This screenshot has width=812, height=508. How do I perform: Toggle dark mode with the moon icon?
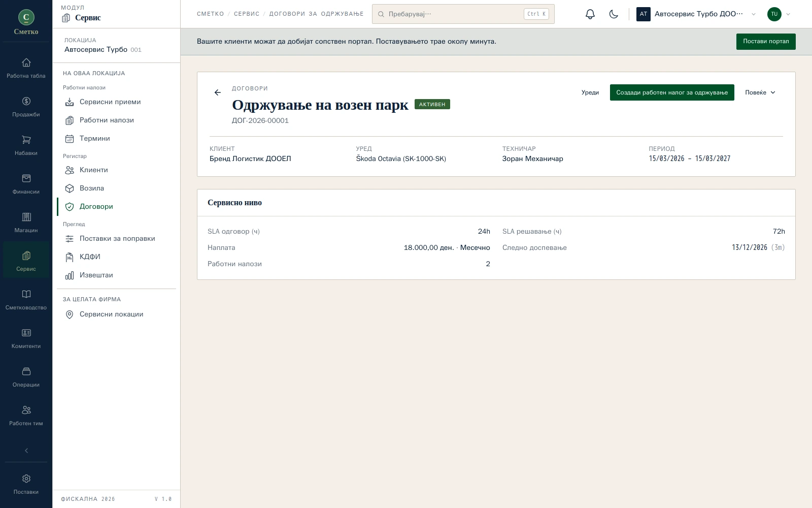[614, 14]
